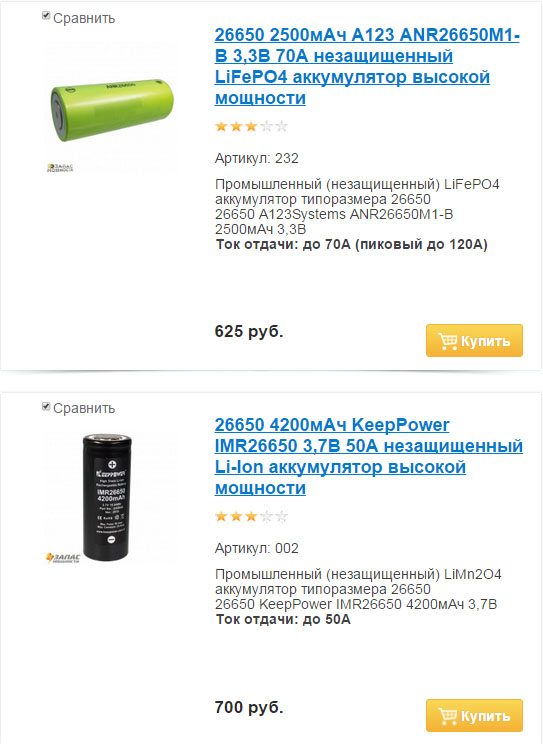Click the black KeepPower battery thumbnail
This screenshot has height=744, width=543.
(107, 497)
